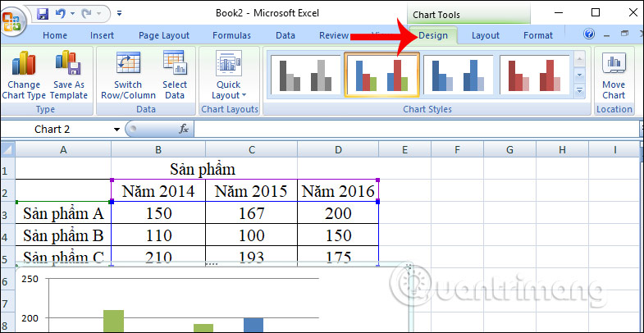Expand the Quick Layout gallery
The height and width of the screenshot is (333, 644).
[229, 75]
